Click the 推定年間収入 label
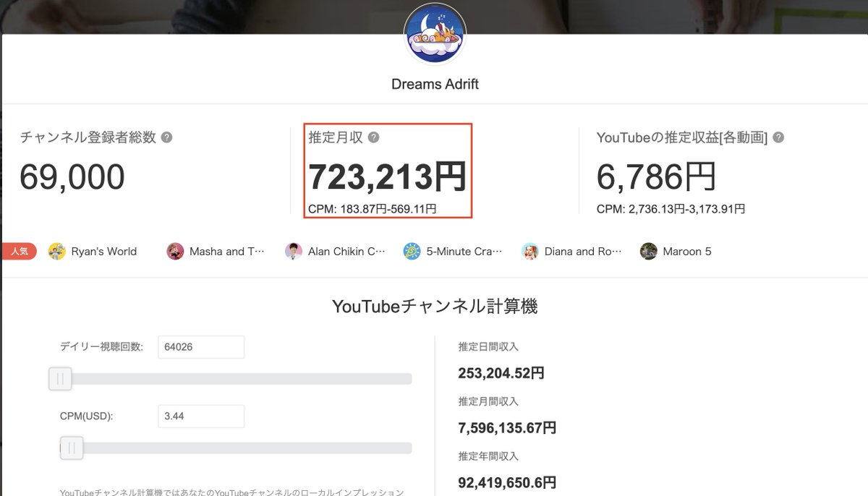This screenshot has height=496, width=868. [x=488, y=456]
